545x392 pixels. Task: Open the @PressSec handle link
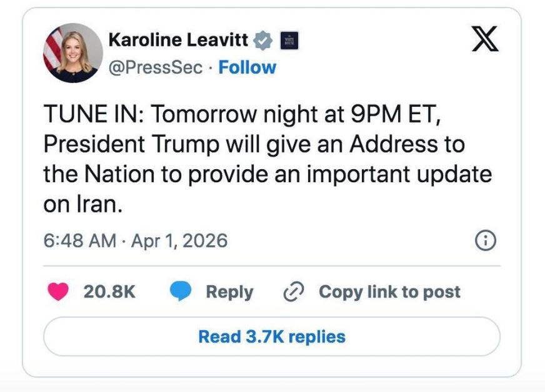click(156, 67)
